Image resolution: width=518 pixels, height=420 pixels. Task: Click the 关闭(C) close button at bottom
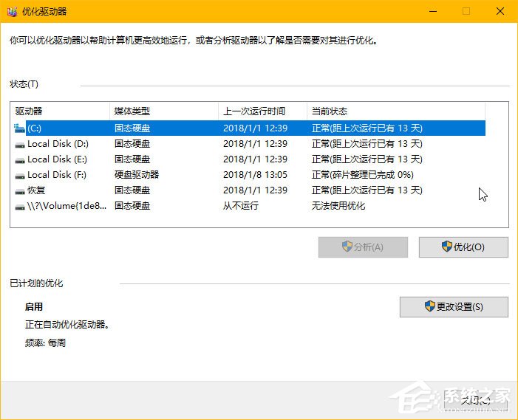[476, 401]
